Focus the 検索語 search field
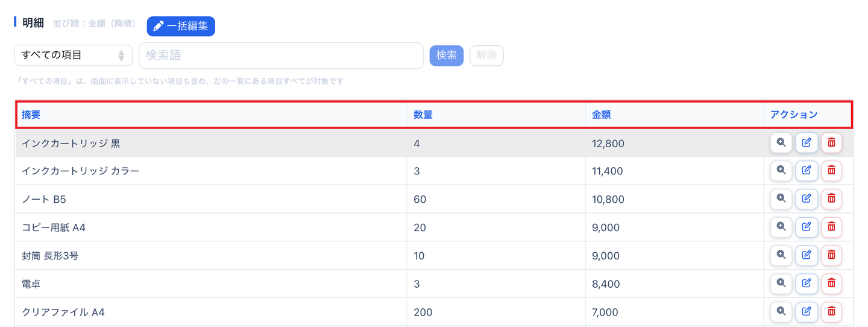This screenshot has height=327, width=868. click(281, 56)
